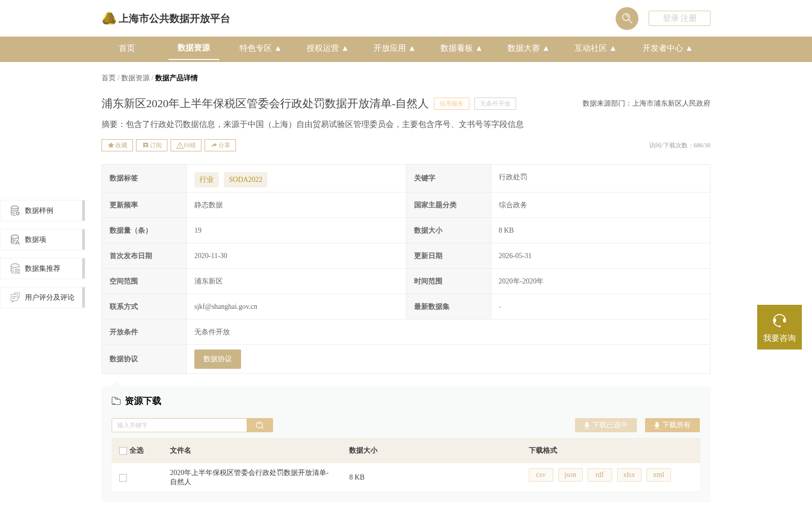Click the 纠错 report error button

click(x=186, y=145)
